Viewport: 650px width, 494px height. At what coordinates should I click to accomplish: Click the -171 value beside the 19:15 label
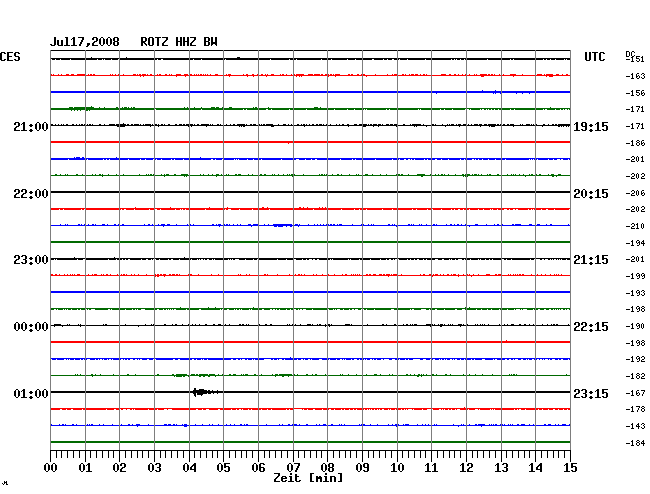(x=635, y=126)
